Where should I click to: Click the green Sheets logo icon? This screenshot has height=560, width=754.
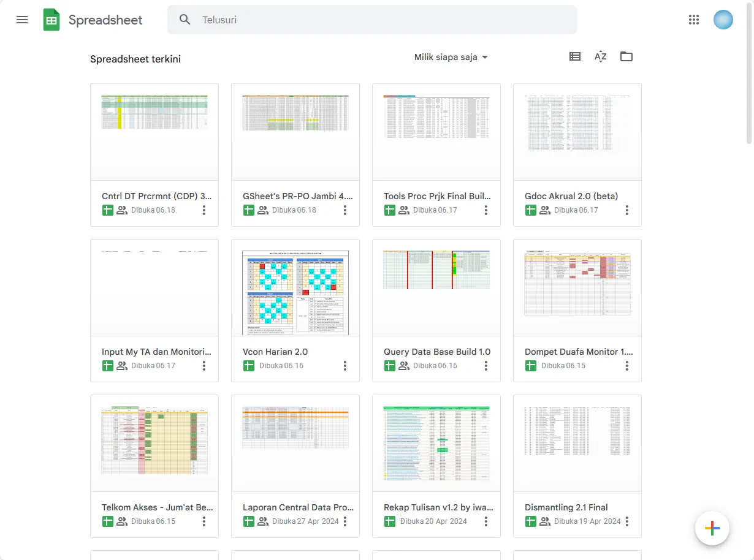(x=51, y=20)
